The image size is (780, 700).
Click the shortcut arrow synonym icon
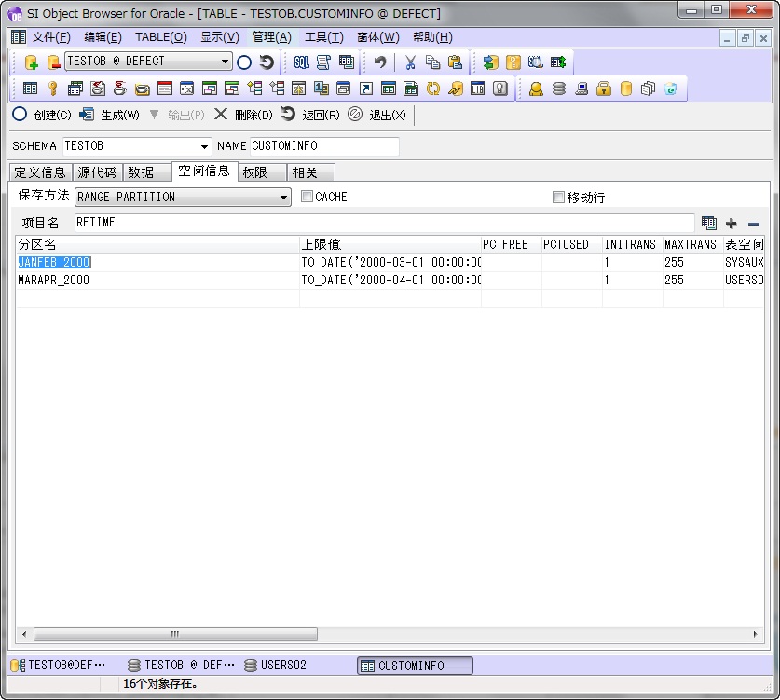366,89
